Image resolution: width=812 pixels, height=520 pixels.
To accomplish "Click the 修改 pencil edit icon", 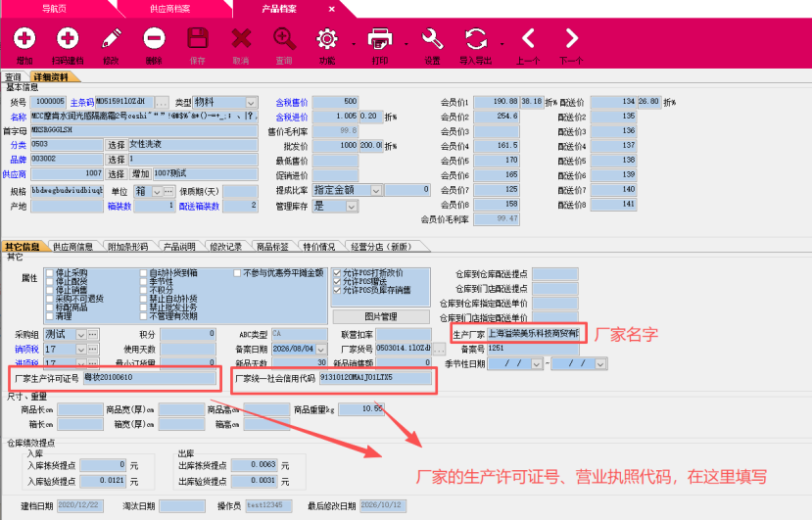I will click(111, 38).
